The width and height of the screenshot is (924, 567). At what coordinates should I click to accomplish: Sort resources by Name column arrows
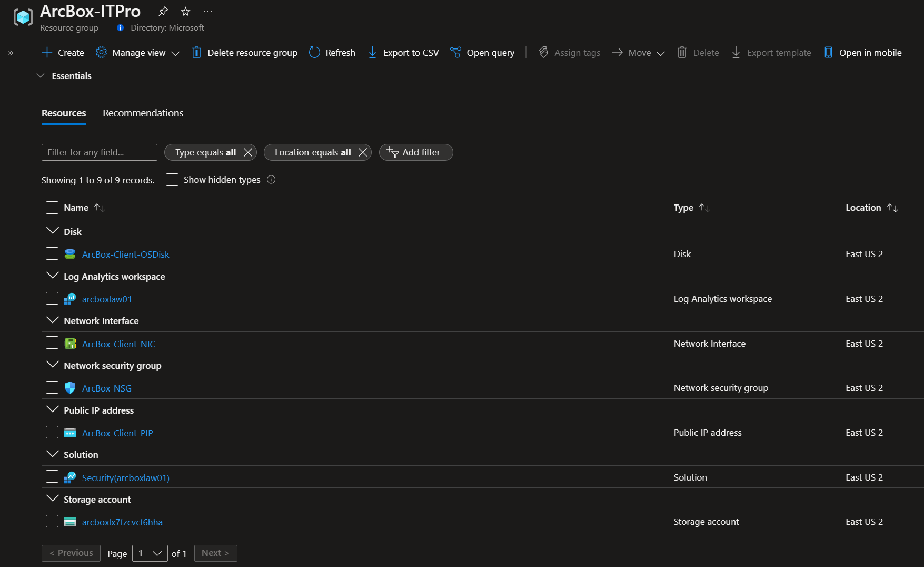100,208
